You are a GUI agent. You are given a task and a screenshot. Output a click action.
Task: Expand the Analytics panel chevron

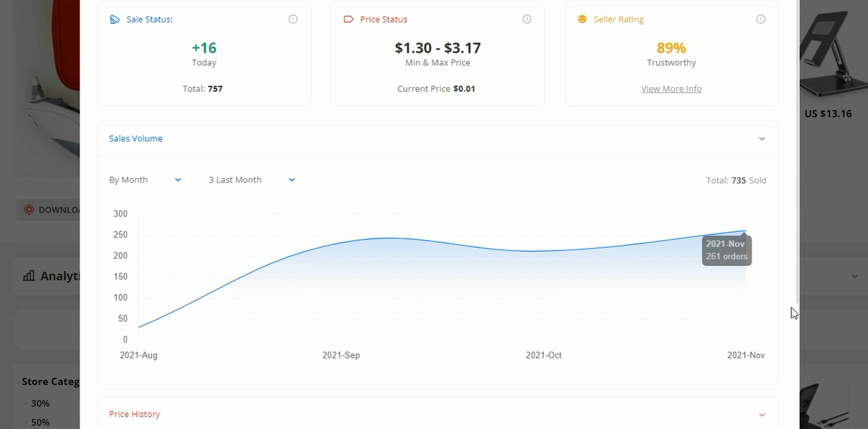point(854,276)
